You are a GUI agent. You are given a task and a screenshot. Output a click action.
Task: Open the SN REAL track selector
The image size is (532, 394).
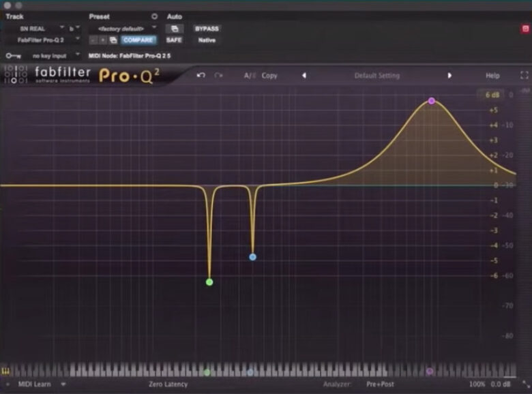pos(35,29)
